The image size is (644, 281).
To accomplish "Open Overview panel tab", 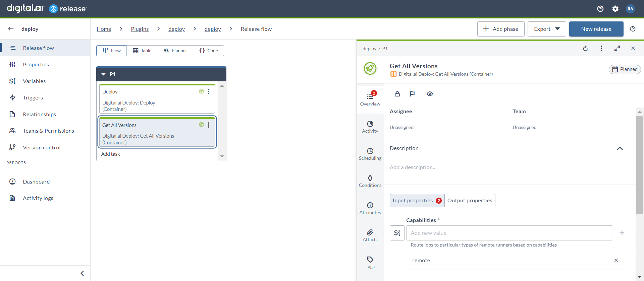I will click(x=370, y=99).
